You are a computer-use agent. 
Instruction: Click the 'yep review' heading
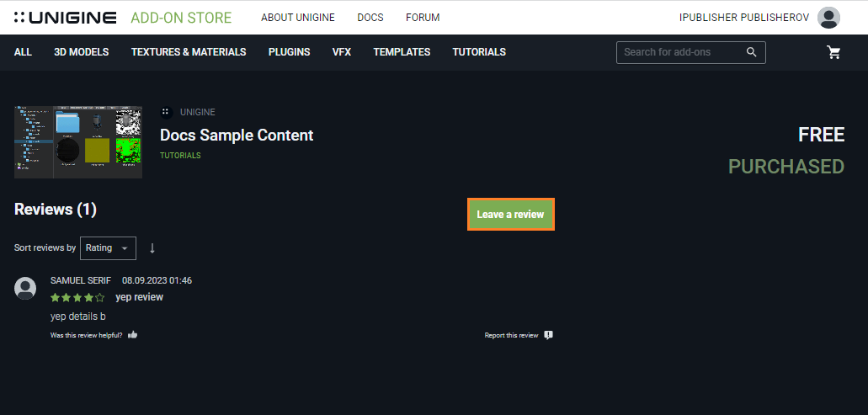pos(140,297)
